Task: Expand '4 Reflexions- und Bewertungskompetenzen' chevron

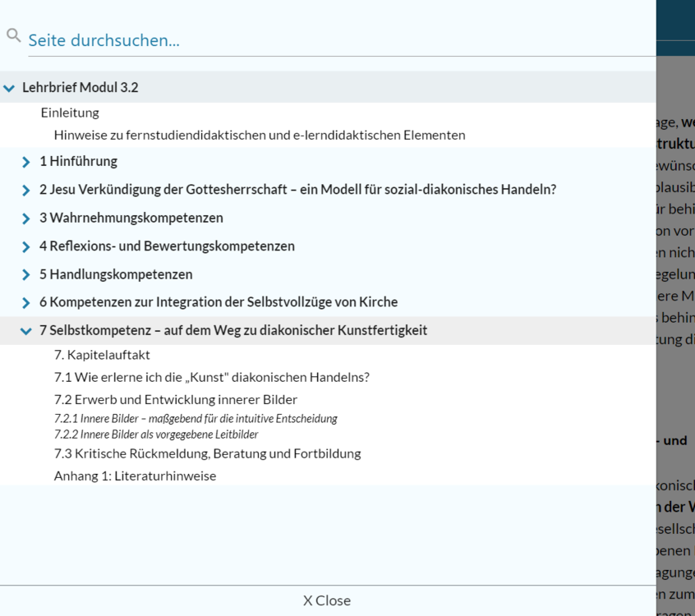Action: pyautogui.click(x=27, y=246)
